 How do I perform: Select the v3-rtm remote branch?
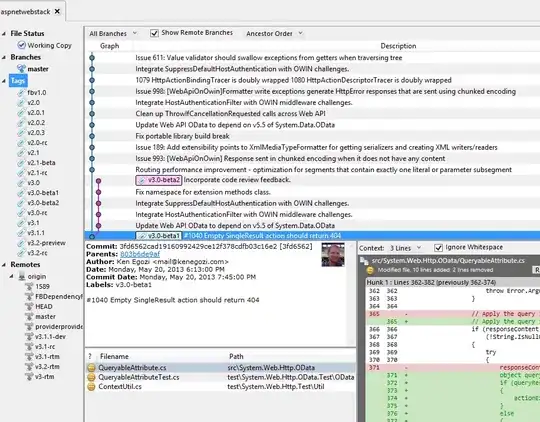(44, 377)
